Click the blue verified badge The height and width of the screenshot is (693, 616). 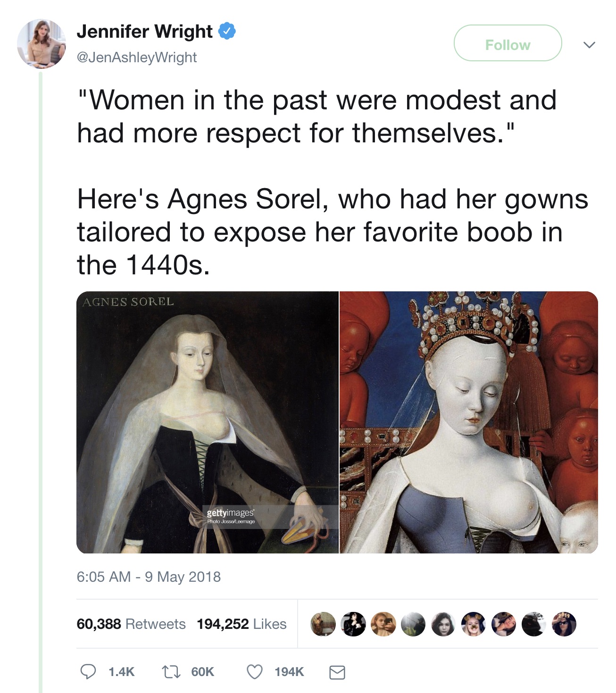227,31
